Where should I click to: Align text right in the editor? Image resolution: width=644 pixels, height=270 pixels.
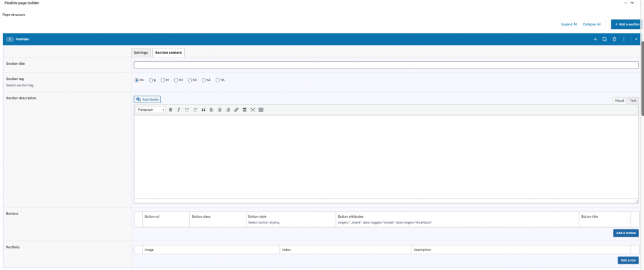228,110
